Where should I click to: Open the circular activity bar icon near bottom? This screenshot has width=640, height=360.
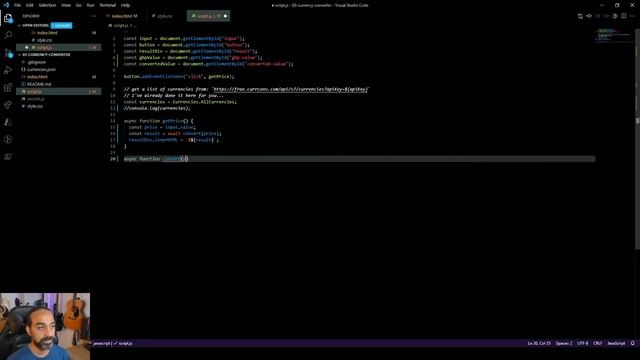[x=8, y=140]
